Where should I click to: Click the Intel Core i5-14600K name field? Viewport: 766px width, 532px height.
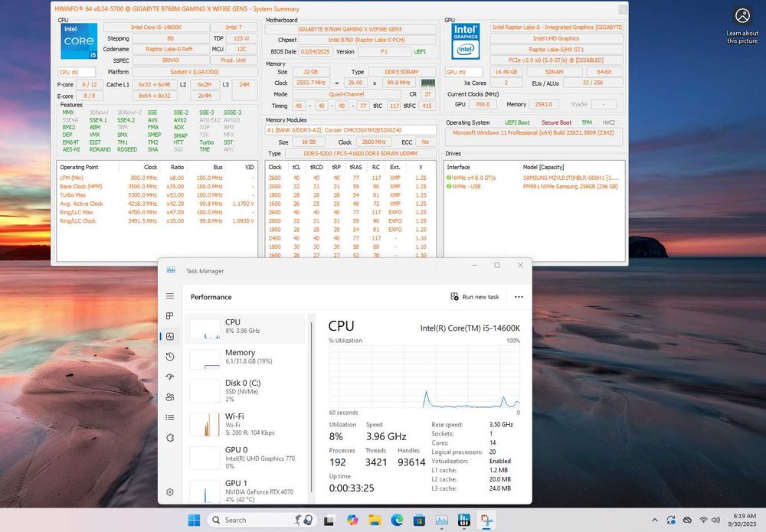click(156, 28)
